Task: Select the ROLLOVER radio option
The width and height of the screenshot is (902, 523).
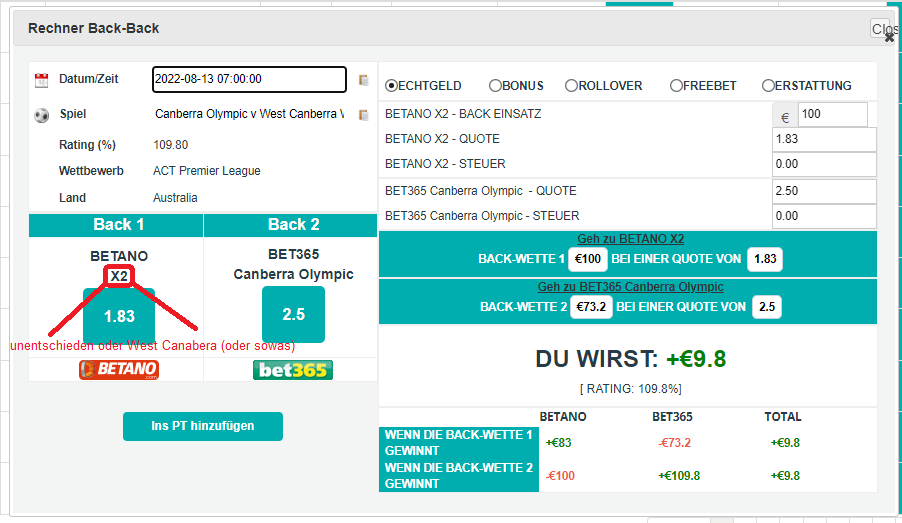Action: [571, 86]
